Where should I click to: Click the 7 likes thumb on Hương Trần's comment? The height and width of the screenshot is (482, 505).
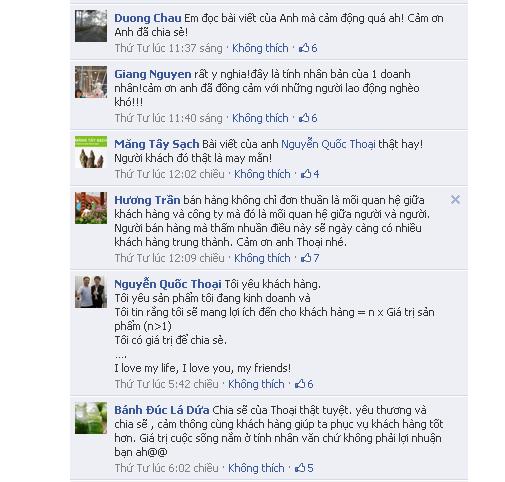coord(310,258)
